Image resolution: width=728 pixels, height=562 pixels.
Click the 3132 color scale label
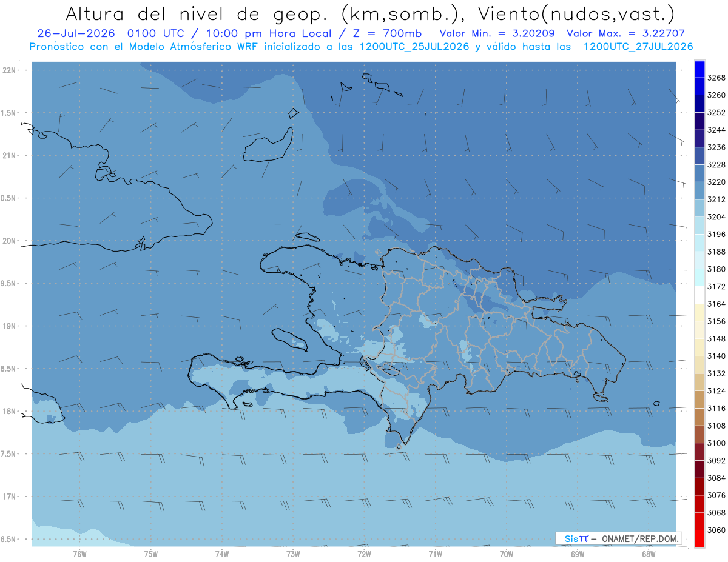pos(716,373)
